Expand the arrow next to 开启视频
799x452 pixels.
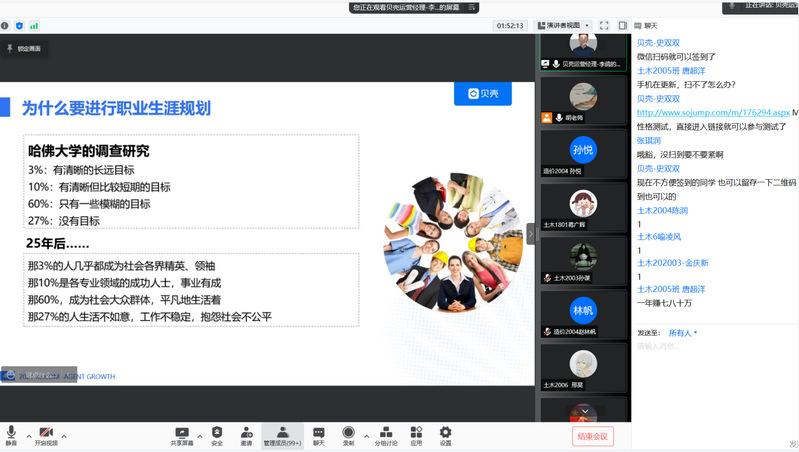64,436
